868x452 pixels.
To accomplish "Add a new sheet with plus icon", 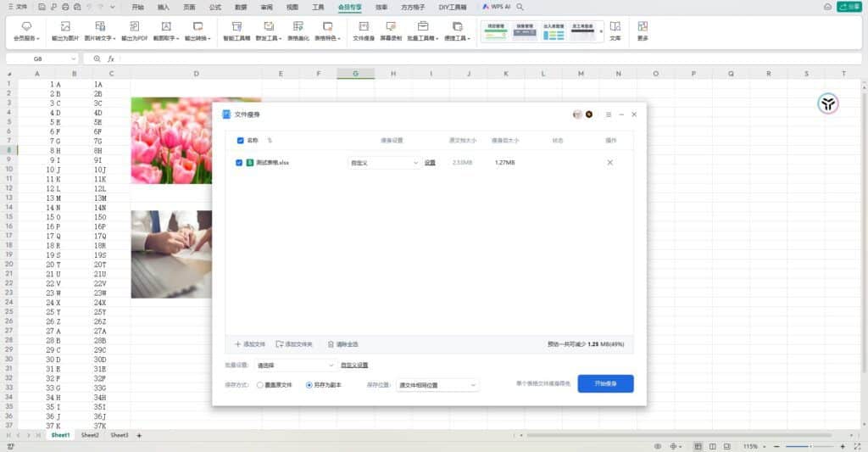I will [139, 435].
